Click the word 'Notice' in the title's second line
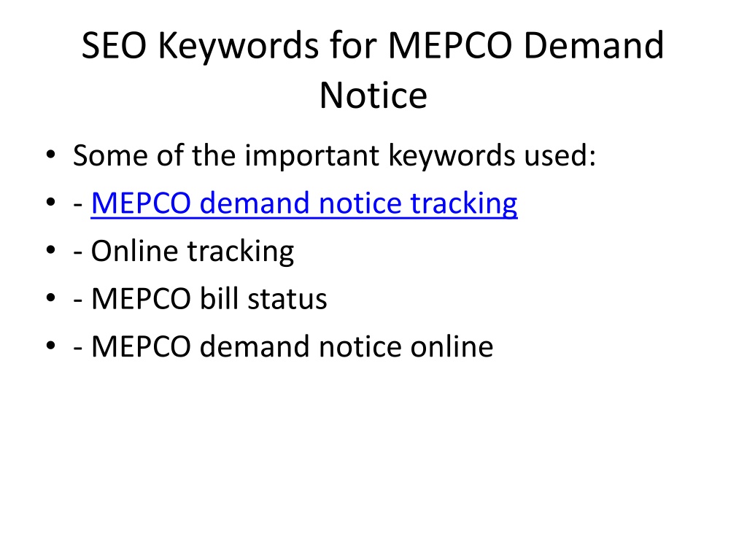Viewport: 747px width, 560px height. pyautogui.click(x=373, y=96)
